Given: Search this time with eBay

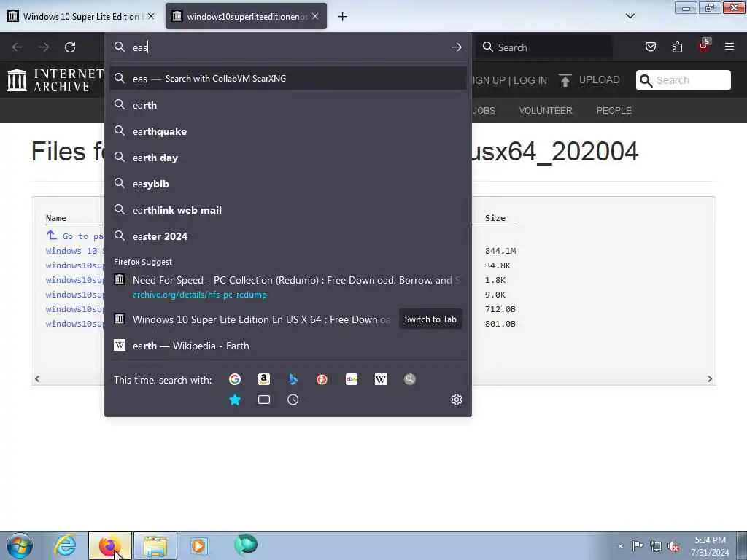Looking at the screenshot, I should click(352, 379).
